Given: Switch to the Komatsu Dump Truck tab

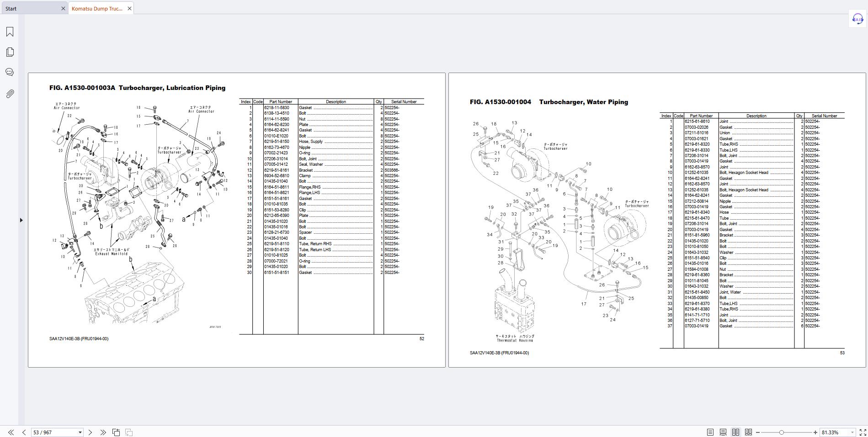Looking at the screenshot, I should 97,9.
